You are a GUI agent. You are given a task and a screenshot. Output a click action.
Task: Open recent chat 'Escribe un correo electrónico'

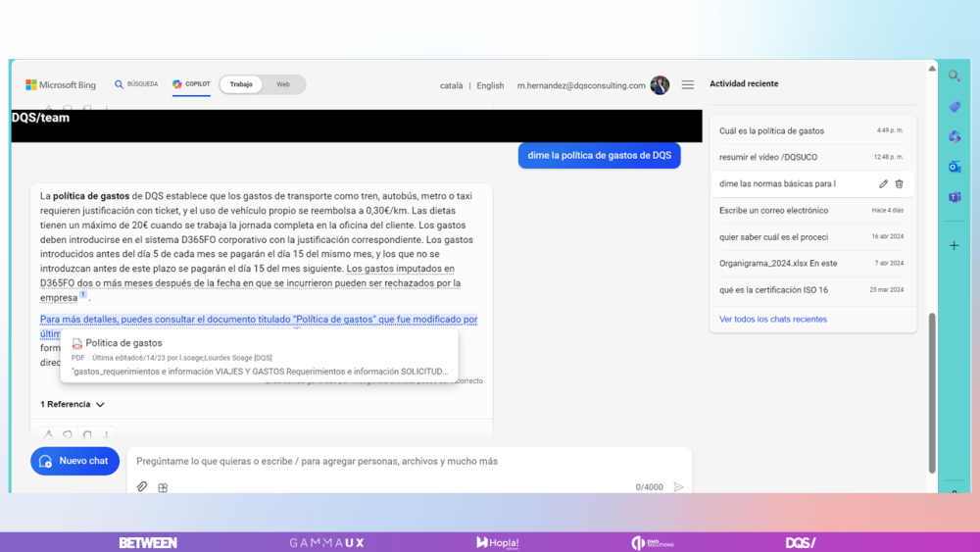pos(811,210)
